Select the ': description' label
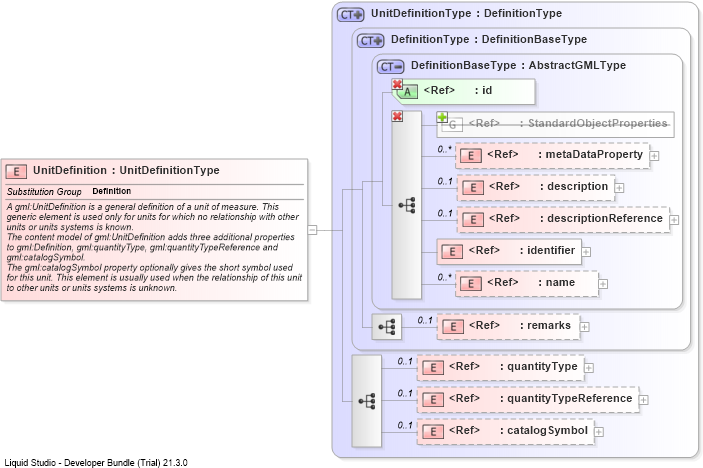 574,186
